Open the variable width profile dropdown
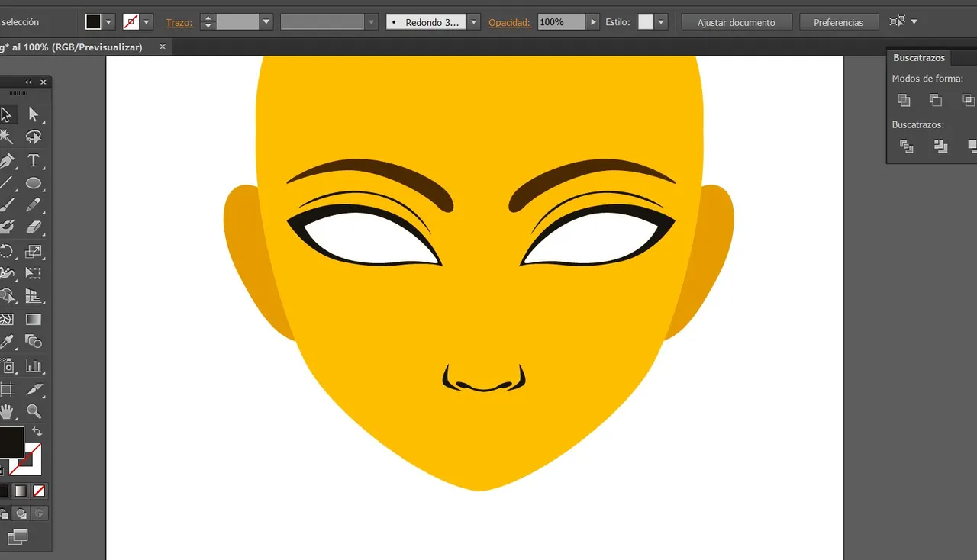 [x=372, y=22]
